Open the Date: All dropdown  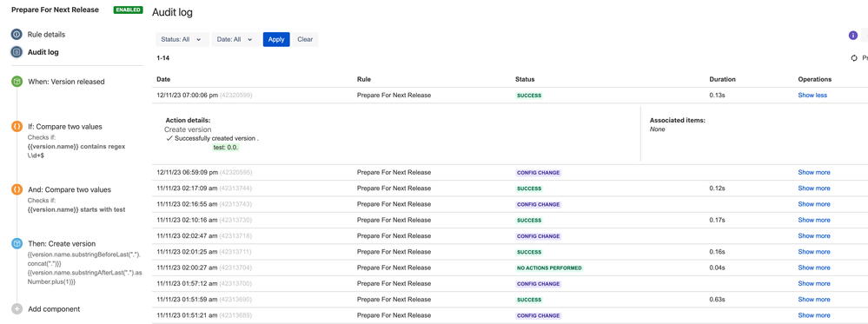235,39
